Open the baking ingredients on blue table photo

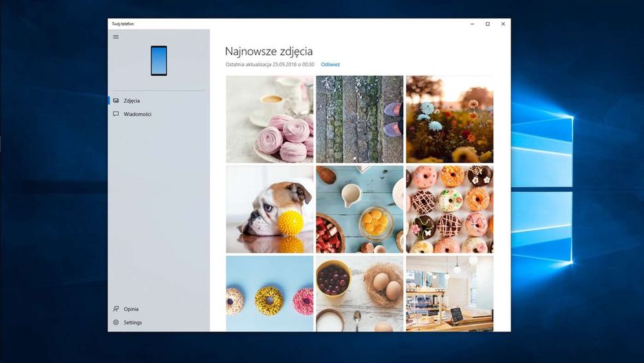[x=360, y=209]
